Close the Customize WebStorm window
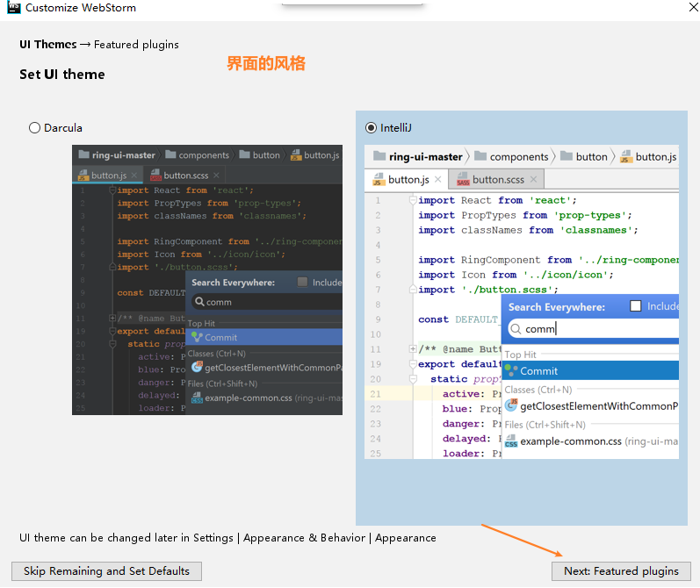The image size is (700, 588). (693, 7)
